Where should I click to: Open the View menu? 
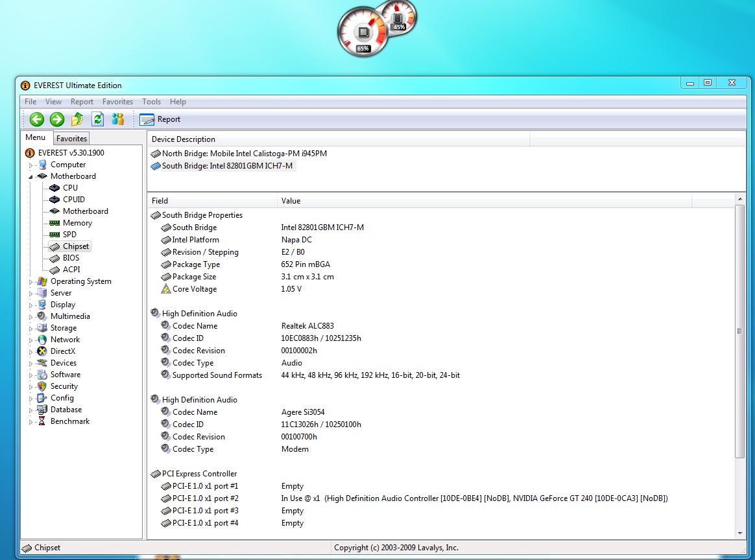[x=53, y=102]
